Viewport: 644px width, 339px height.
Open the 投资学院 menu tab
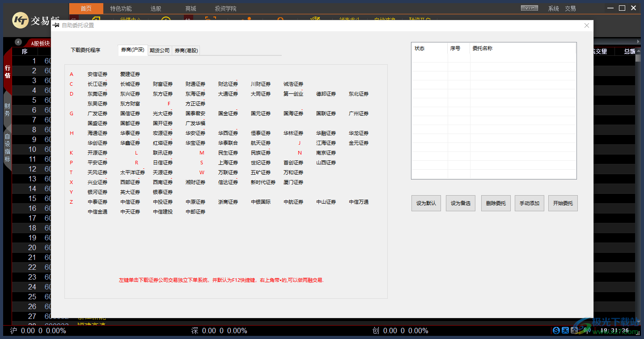(x=225, y=8)
